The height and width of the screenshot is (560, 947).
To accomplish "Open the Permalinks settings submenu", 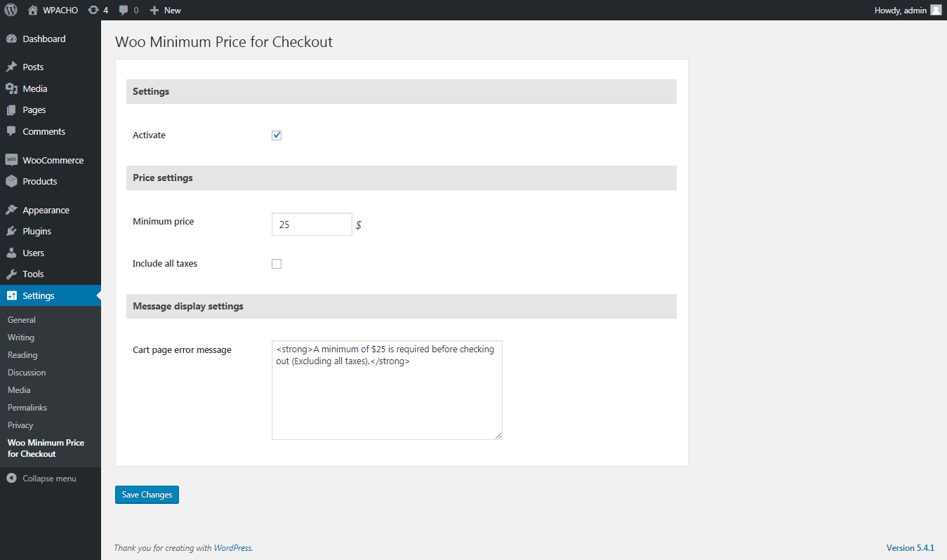I will (x=27, y=408).
